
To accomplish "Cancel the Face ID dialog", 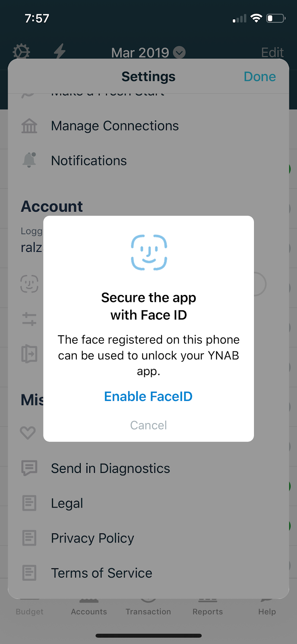I will tap(148, 425).
